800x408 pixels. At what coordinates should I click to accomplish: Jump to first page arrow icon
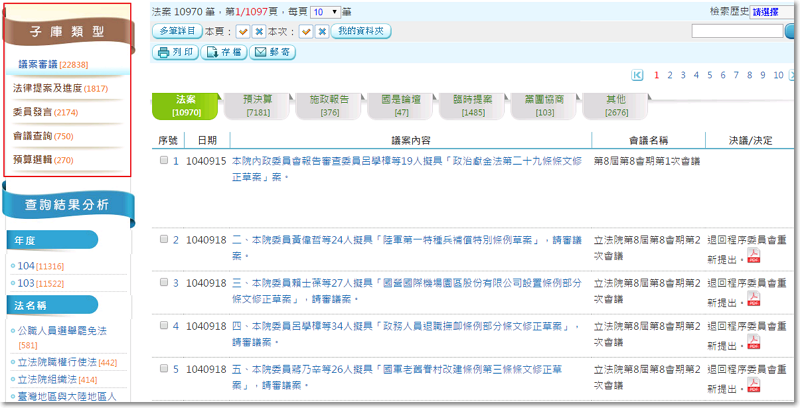tap(638, 75)
